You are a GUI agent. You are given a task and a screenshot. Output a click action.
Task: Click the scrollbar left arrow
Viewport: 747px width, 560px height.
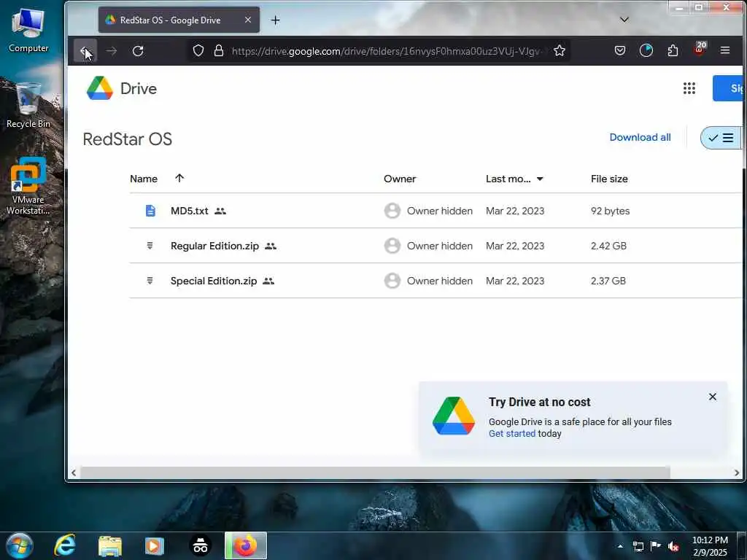click(74, 472)
